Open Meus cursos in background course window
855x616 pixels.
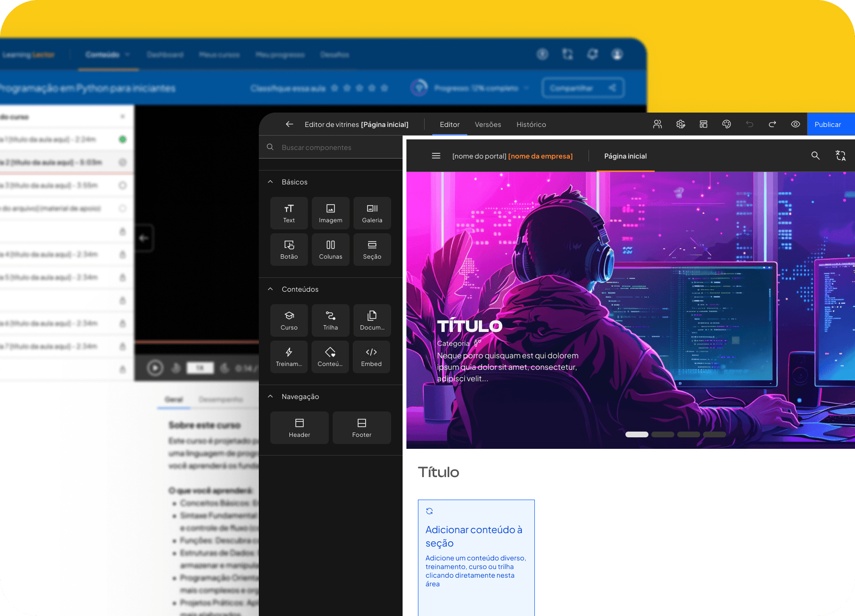[x=220, y=55]
